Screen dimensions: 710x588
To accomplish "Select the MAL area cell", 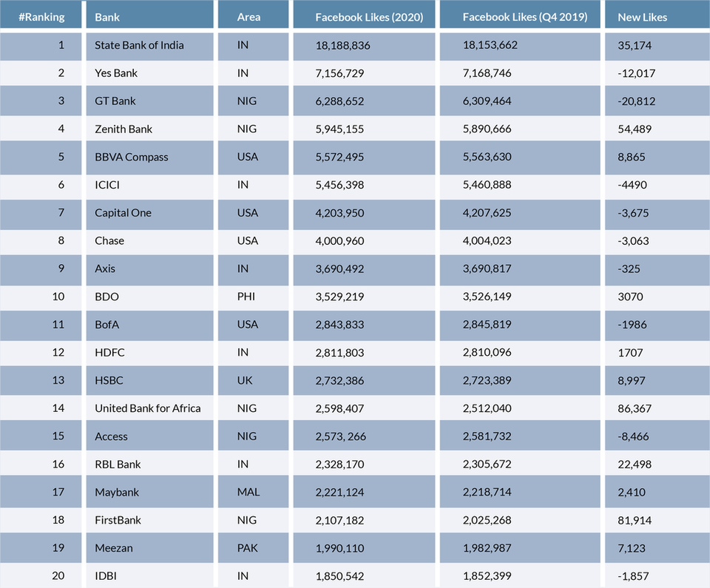I will (248, 492).
